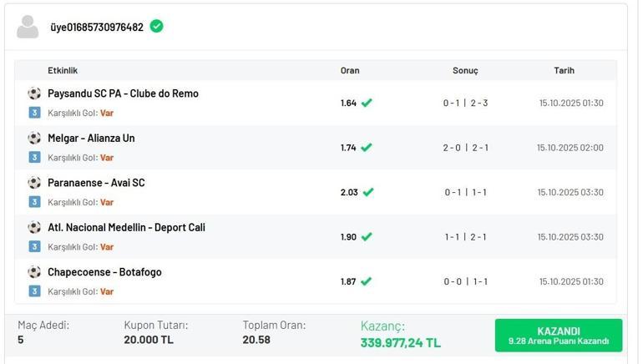
Task: Click green checkmark beside 2.03 odds
Action: (368, 192)
